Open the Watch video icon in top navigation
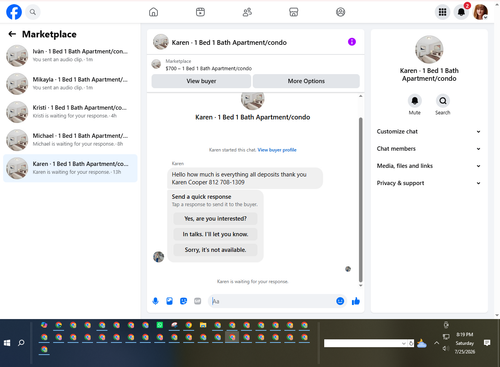The width and height of the screenshot is (500, 367). (200, 12)
